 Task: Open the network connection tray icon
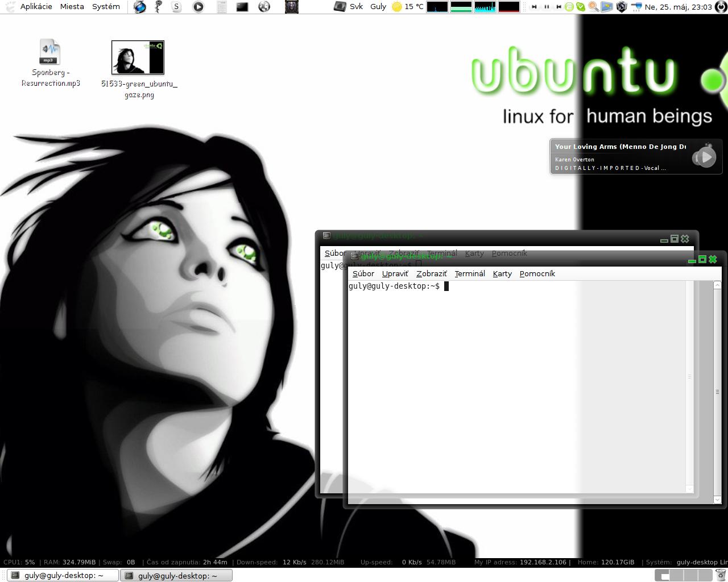click(x=636, y=7)
